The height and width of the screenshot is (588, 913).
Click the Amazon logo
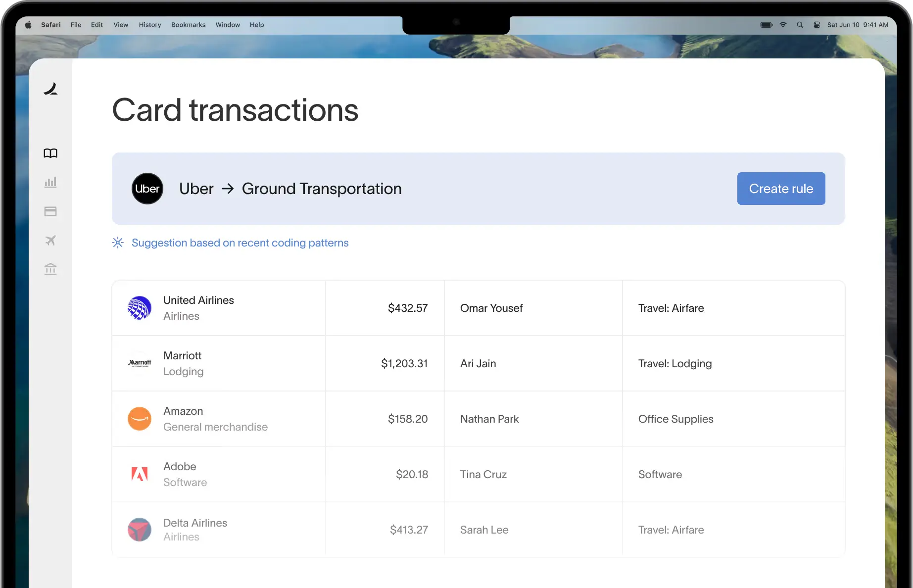click(x=140, y=419)
